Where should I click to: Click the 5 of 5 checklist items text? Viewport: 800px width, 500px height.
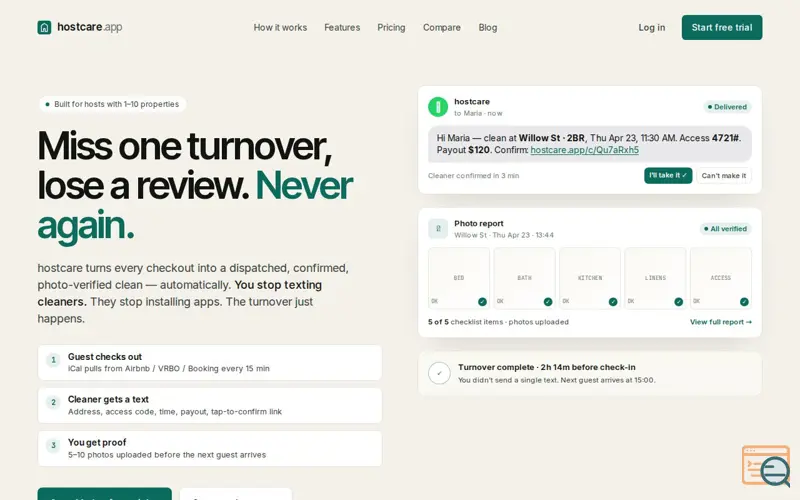click(x=498, y=322)
